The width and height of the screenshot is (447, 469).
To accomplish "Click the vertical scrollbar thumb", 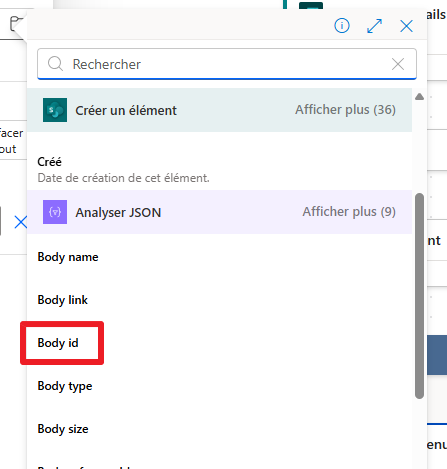I will pyautogui.click(x=419, y=296).
